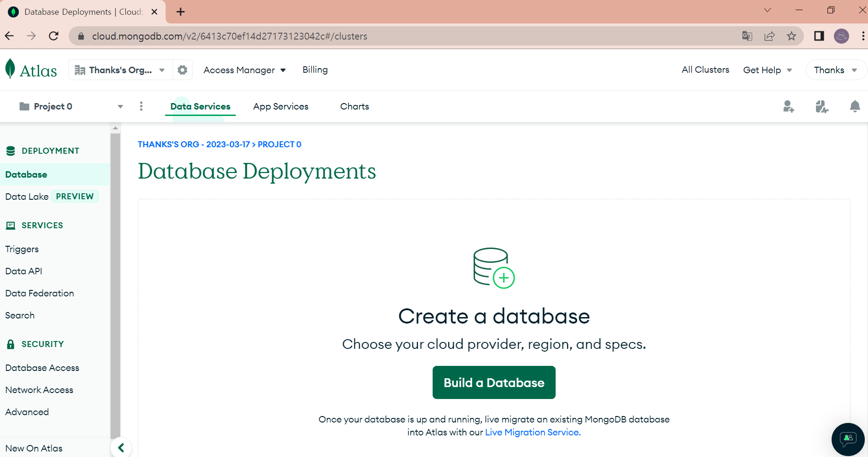Click the Thanks's Org breadcrumb link
The width and height of the screenshot is (868, 457).
point(194,145)
